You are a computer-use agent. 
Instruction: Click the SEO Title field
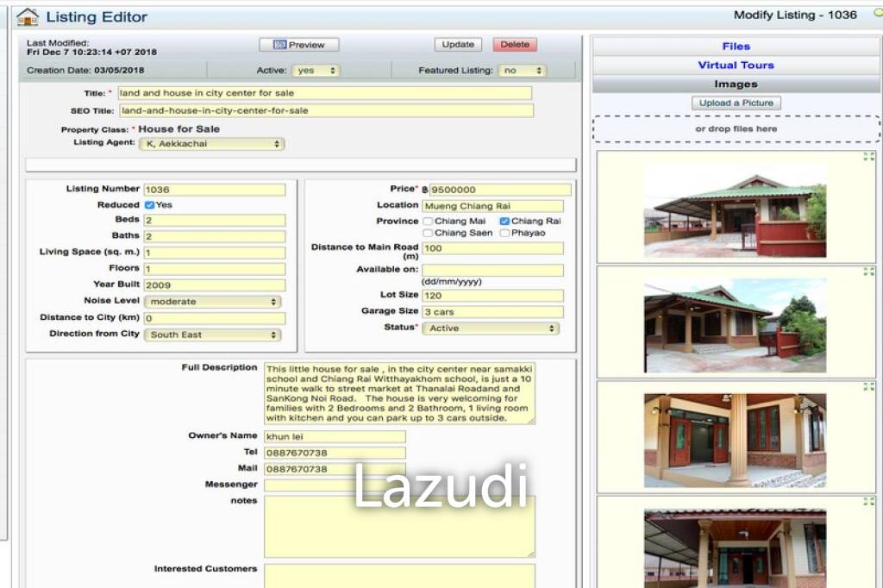(x=326, y=110)
